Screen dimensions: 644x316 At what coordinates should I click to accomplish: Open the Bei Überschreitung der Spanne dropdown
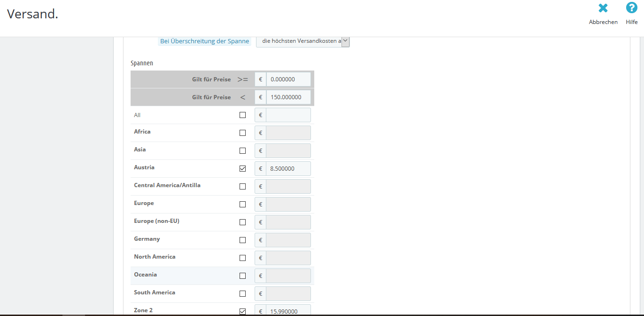coord(303,41)
